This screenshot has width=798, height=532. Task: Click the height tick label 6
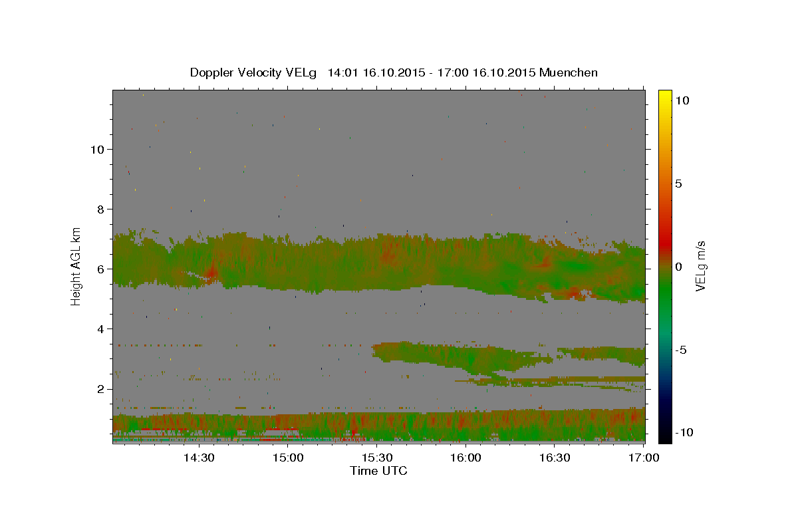[100, 269]
